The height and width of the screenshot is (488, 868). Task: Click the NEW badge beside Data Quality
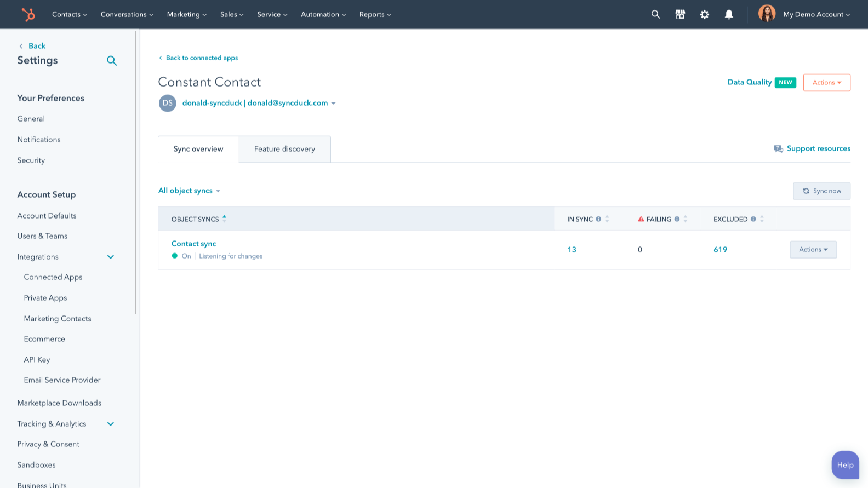tap(785, 82)
